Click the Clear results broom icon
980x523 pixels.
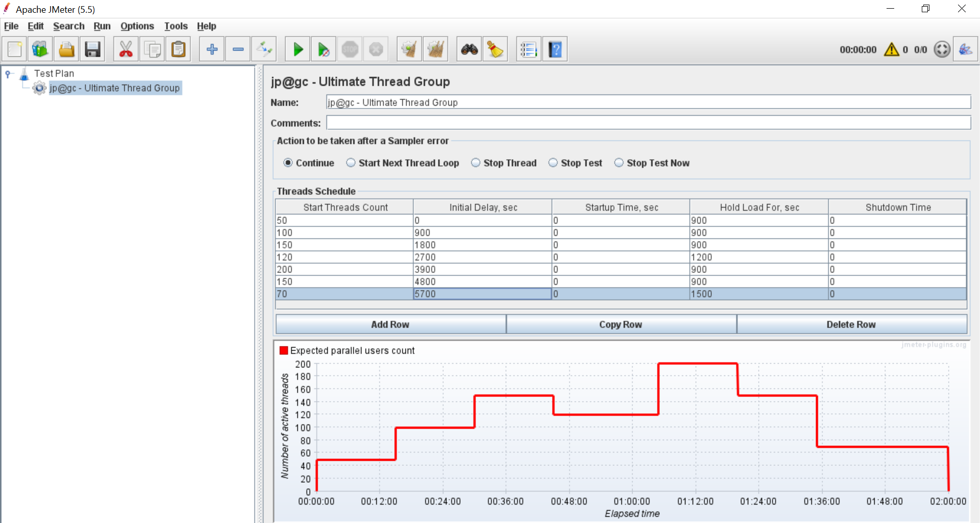pyautogui.click(x=409, y=49)
